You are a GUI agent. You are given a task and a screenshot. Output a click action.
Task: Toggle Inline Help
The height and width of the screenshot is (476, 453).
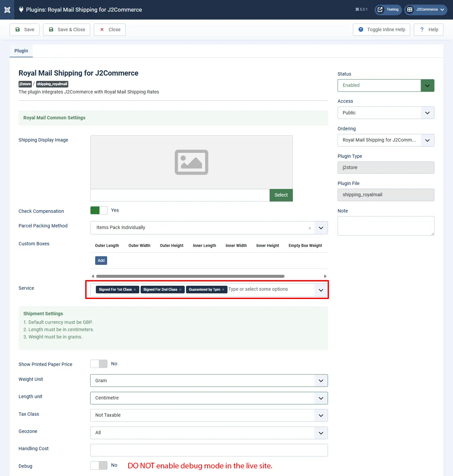pos(381,30)
